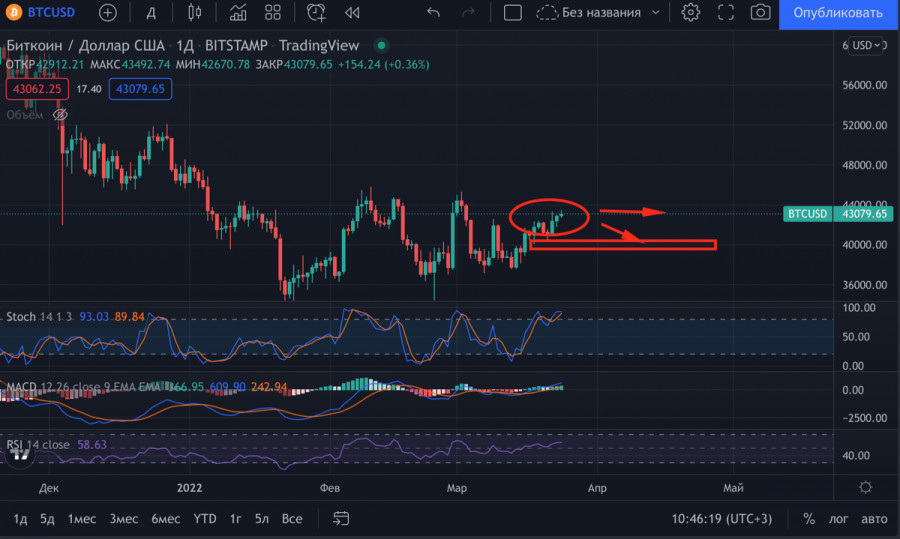Viewport: 900px width, 539px height.
Task: Create an alert with the alarm clock icon
Action: (316, 12)
